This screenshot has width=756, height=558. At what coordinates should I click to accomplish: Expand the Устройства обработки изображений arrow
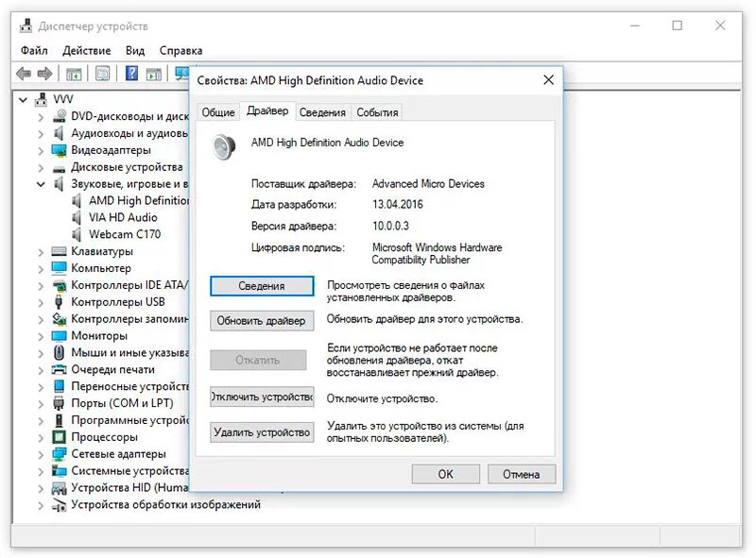coord(41,505)
